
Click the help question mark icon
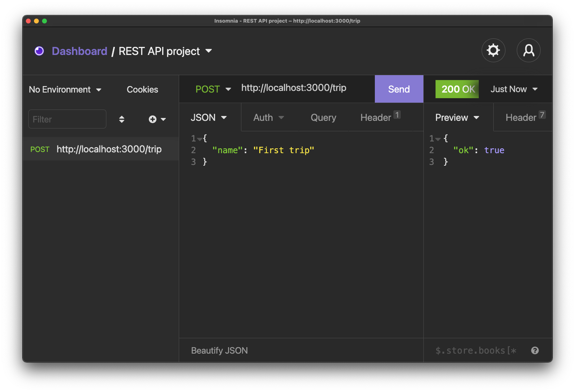pos(535,350)
